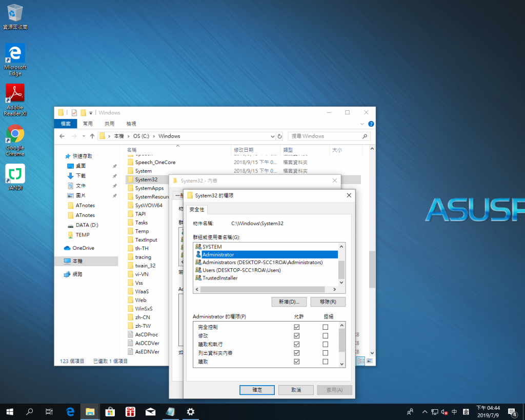Open Mail app from taskbar
Image resolution: width=525 pixels, height=420 pixels.
point(150,412)
